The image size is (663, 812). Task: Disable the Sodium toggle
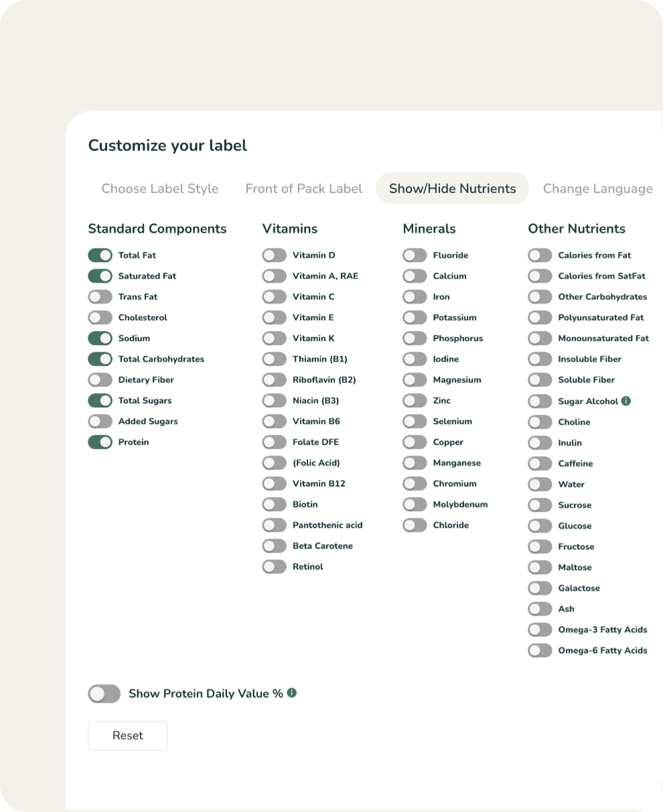[100, 338]
